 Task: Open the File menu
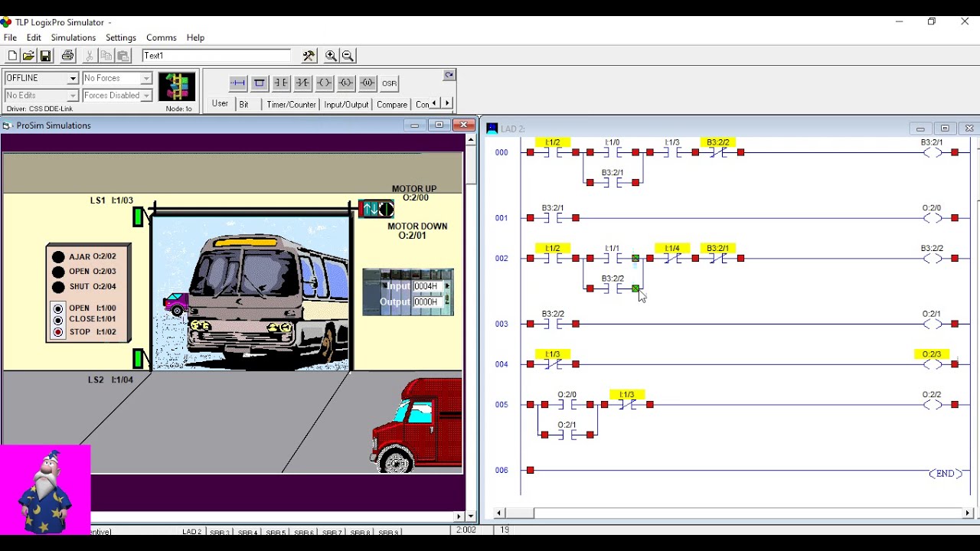pos(10,37)
